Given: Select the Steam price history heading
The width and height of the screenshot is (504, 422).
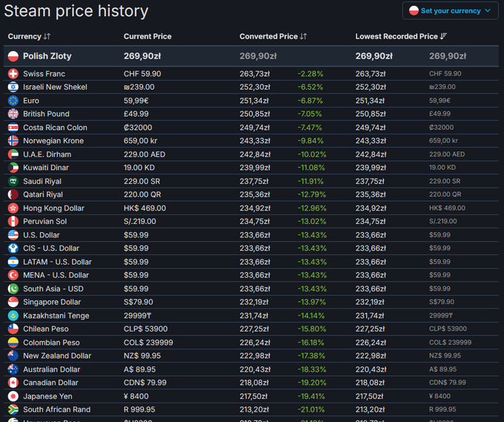Looking at the screenshot, I should (76, 11).
